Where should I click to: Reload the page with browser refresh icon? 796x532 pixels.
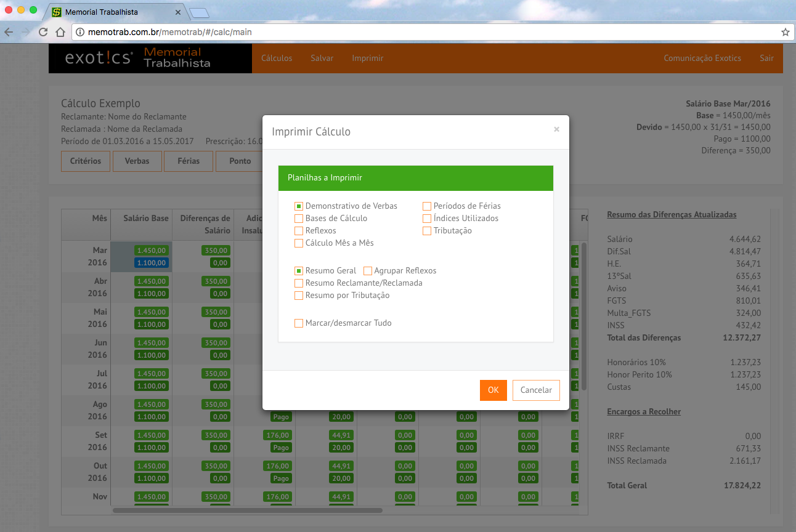tap(43, 32)
